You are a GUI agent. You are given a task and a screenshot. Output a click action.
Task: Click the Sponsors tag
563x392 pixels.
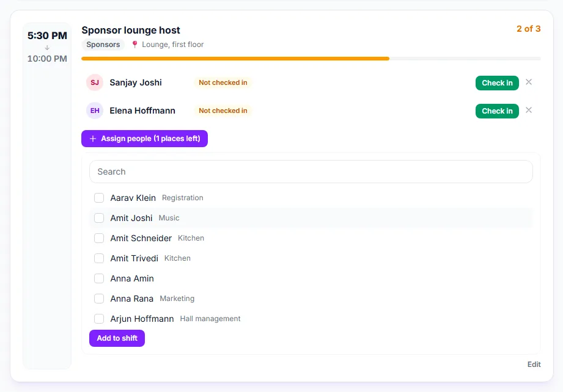103,45
